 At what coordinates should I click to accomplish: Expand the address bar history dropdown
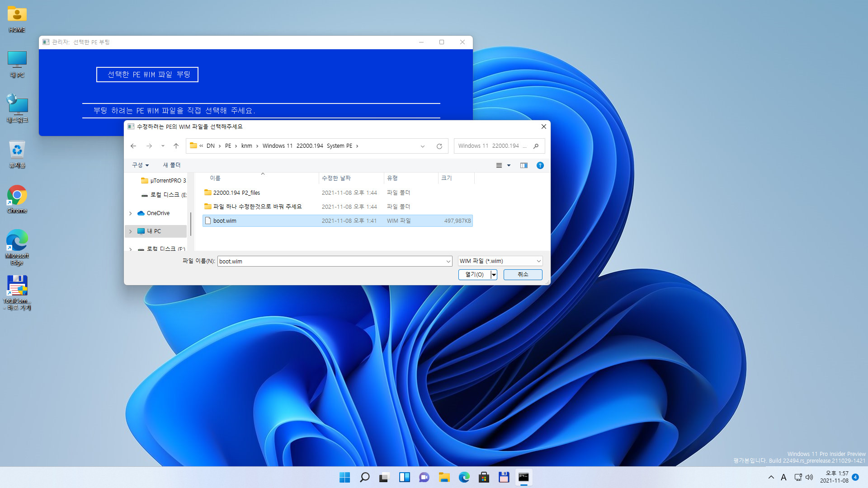coord(423,146)
